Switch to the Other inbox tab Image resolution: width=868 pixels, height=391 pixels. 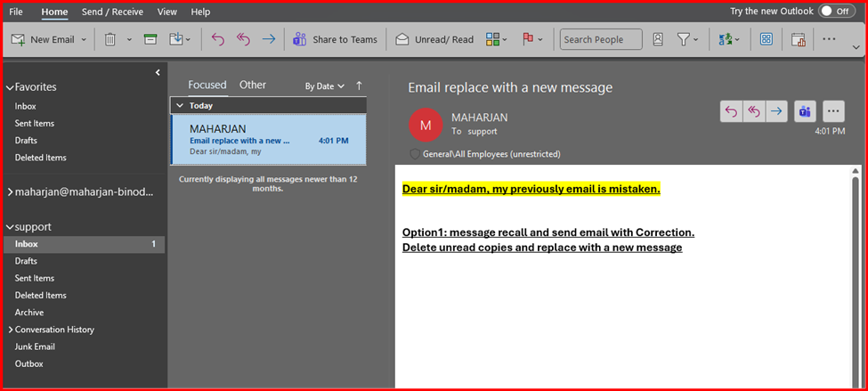click(x=253, y=86)
